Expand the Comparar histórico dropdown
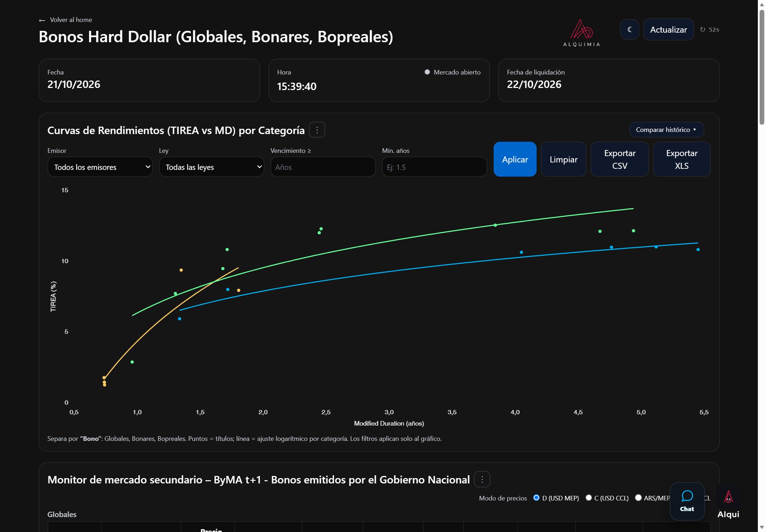Screen dimensions: 766x532 click(666, 129)
